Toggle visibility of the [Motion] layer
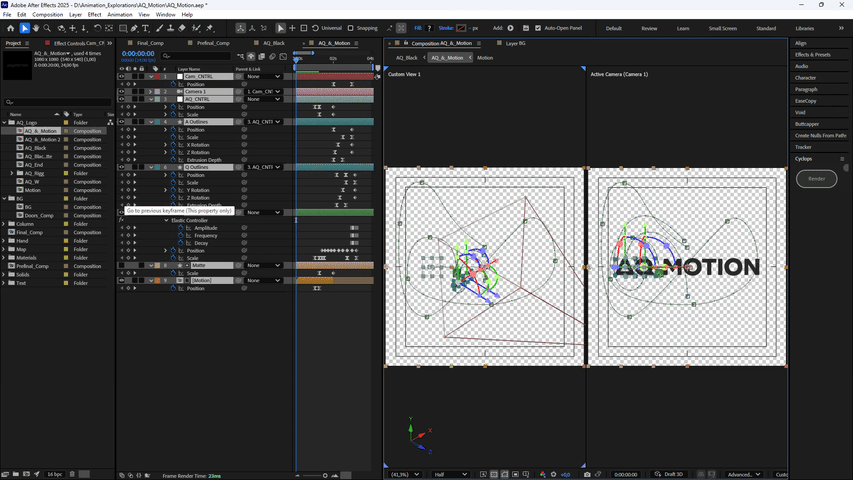 [x=121, y=281]
